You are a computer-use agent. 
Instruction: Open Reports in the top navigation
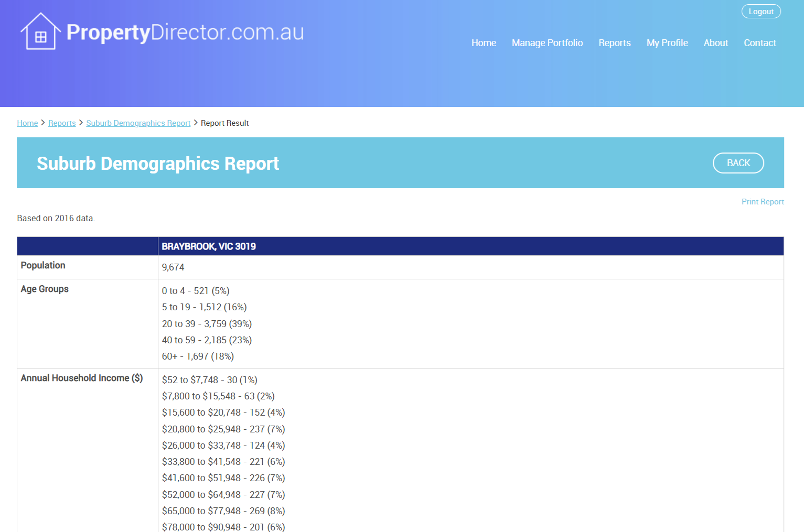(614, 43)
